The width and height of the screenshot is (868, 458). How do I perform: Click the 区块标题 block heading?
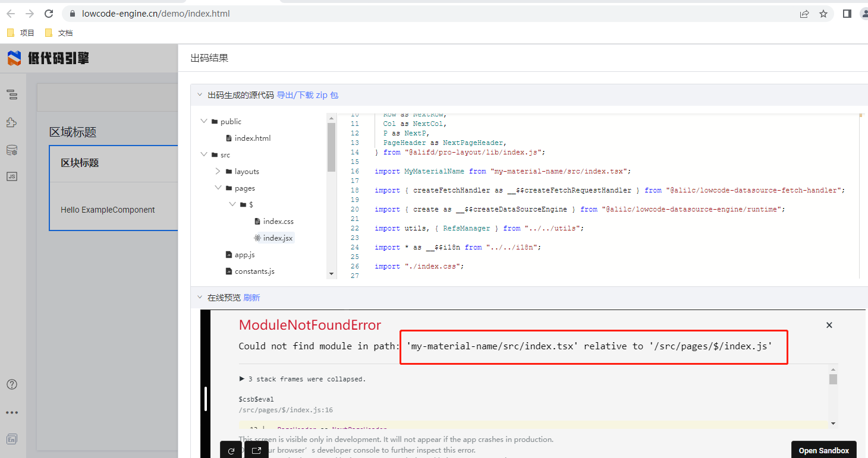(x=80, y=163)
